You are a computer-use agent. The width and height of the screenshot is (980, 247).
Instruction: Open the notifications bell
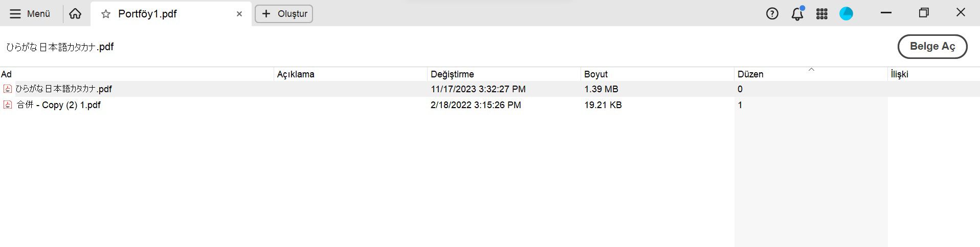797,14
